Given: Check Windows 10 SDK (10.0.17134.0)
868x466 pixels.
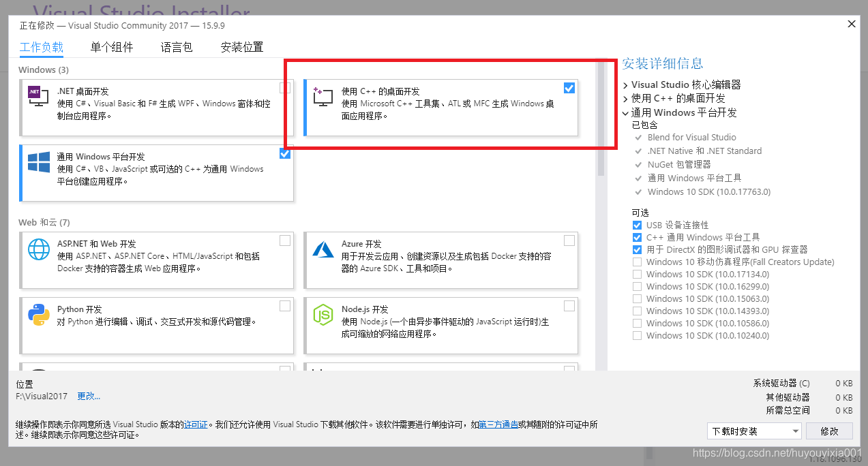Looking at the screenshot, I should (x=637, y=274).
